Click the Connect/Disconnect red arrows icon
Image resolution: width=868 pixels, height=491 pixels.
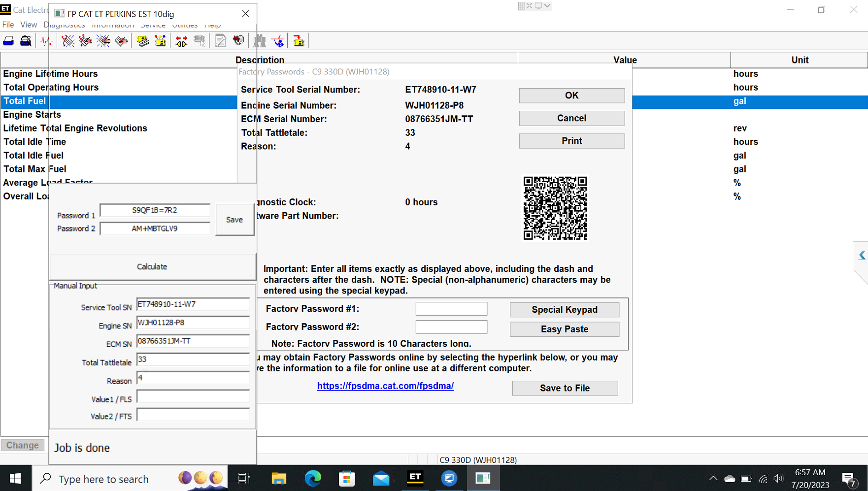(181, 40)
